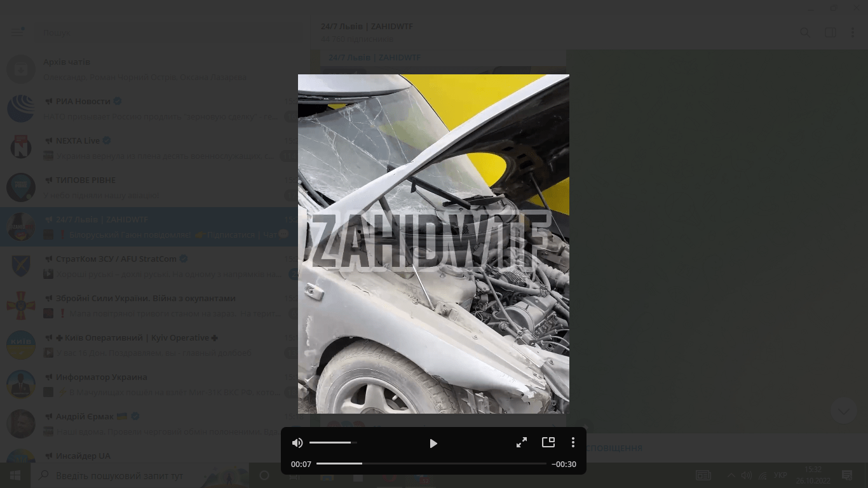
Task: Open the system volume tray icon
Action: [x=747, y=475]
